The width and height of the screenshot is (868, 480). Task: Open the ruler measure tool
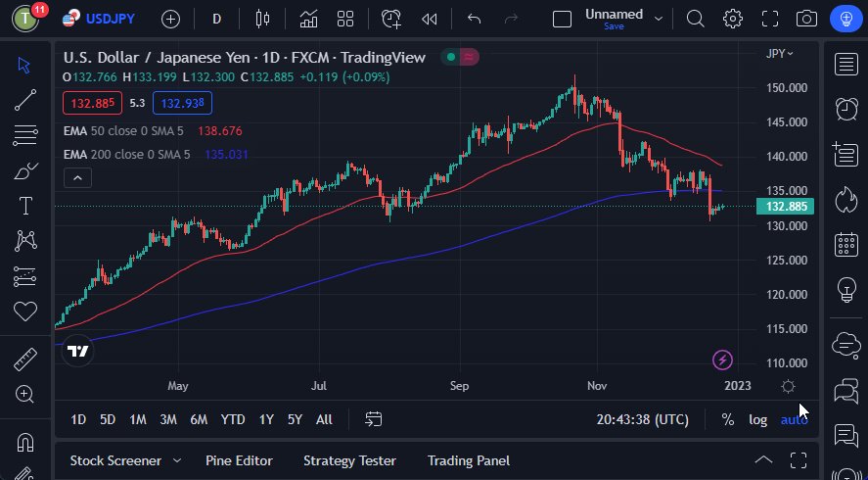click(25, 359)
